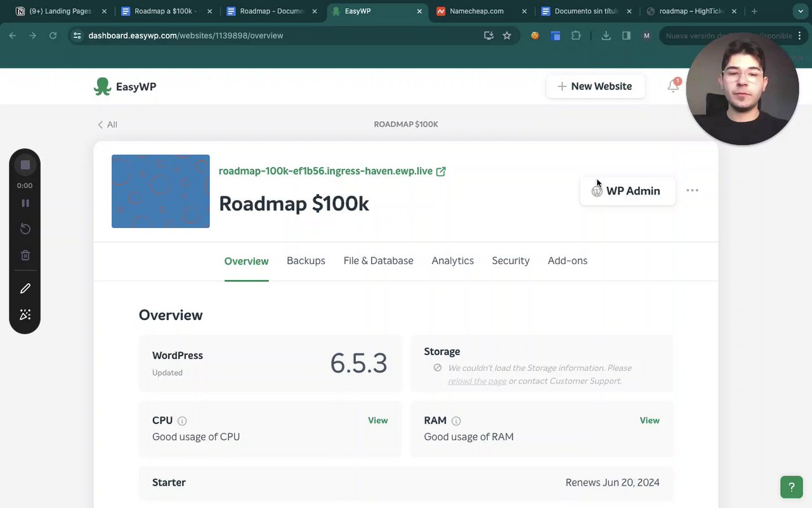The height and width of the screenshot is (508, 812).
Task: Reload the current page
Action: click(53, 36)
